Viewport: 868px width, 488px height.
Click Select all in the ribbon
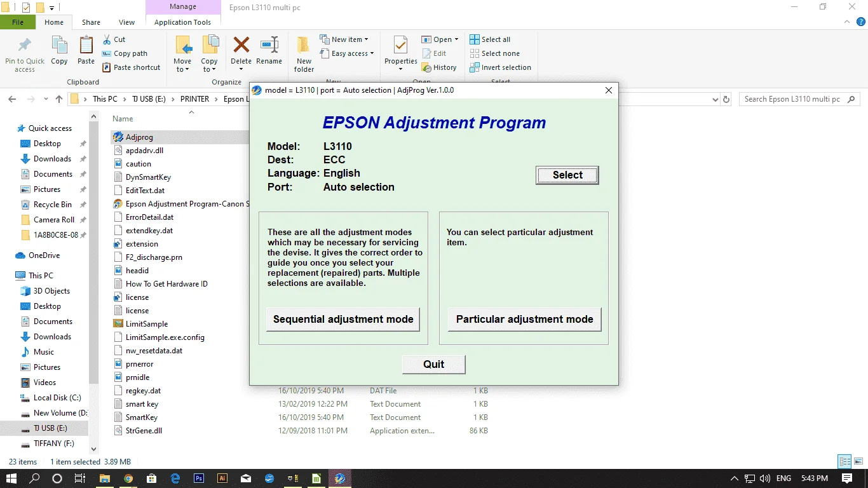[490, 39]
